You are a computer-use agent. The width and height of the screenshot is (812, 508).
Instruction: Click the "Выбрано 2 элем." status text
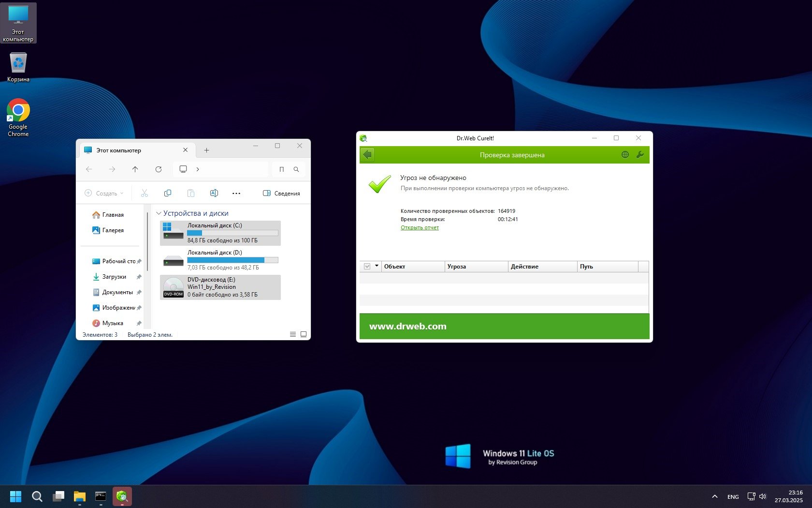click(x=150, y=335)
